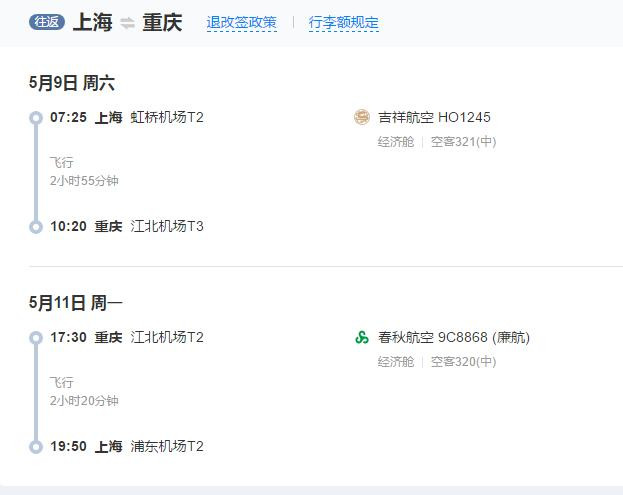Click 江北机场T3 arrival airport text

point(167,226)
